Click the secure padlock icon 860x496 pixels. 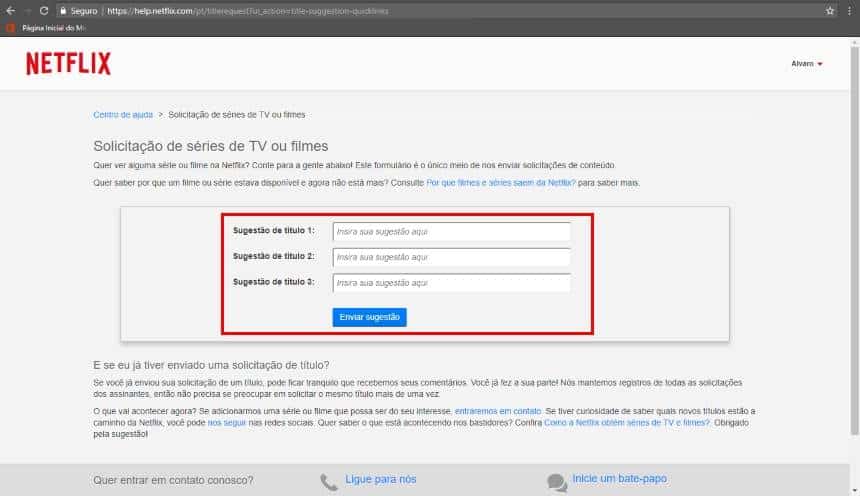pos(63,10)
